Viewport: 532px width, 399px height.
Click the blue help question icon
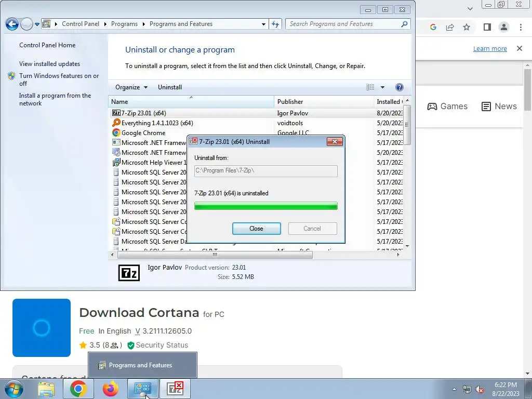click(400, 87)
